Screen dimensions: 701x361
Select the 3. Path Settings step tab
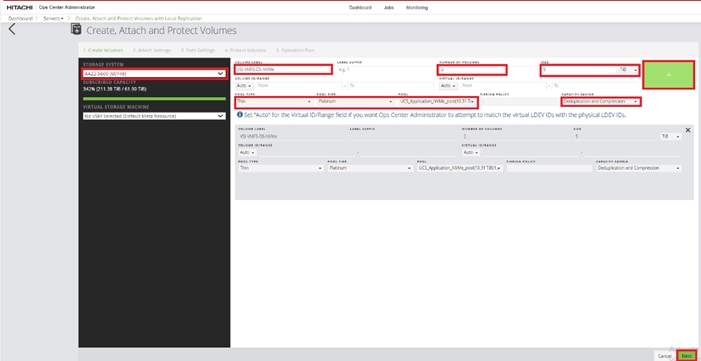click(x=198, y=50)
